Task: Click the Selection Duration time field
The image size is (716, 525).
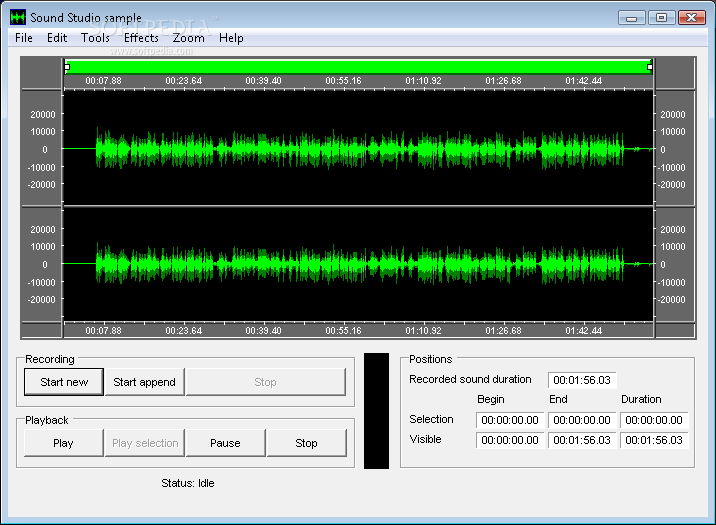Action: [x=654, y=420]
